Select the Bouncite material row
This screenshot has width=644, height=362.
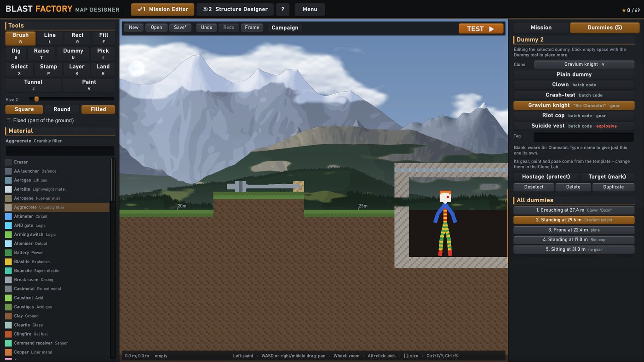point(57,271)
